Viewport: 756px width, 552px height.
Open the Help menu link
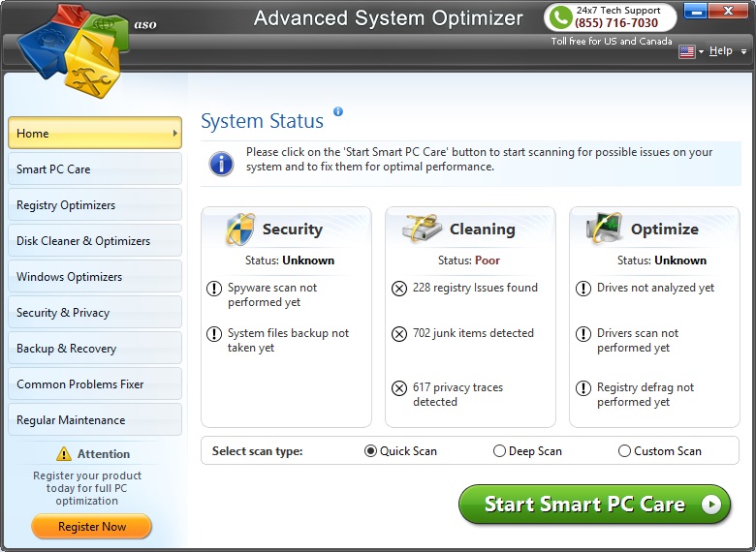click(720, 50)
